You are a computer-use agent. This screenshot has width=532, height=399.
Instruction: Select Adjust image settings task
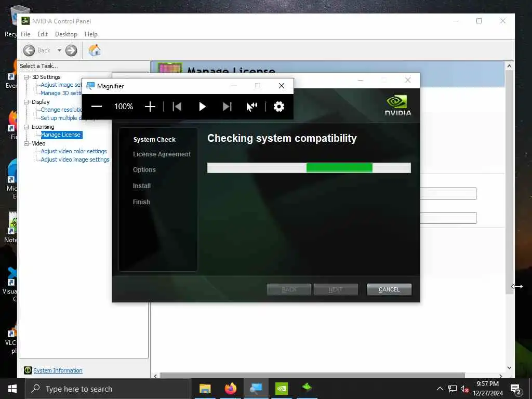[x=61, y=85]
